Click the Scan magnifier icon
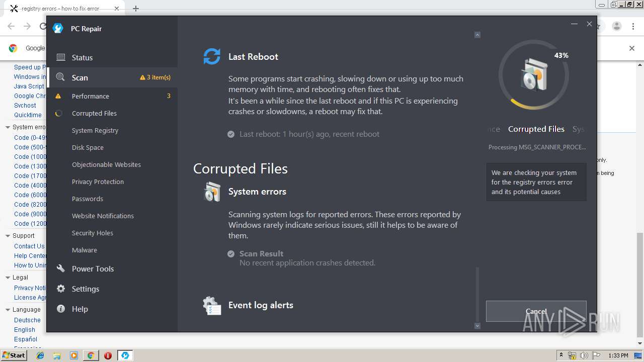This screenshot has height=362, width=644. (60, 77)
